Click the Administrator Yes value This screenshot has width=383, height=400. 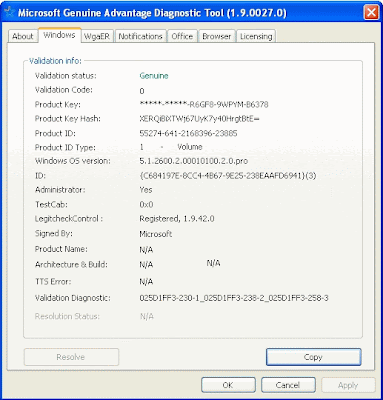tap(146, 190)
